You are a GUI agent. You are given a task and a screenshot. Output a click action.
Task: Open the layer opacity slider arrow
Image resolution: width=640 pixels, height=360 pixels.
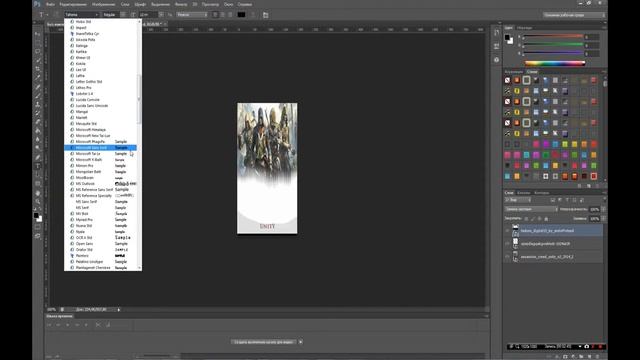[603, 209]
